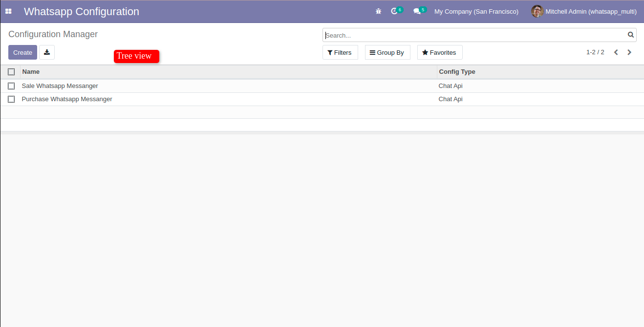The image size is (644, 327).
Task: Open the chat conversations icon
Action: pyautogui.click(x=417, y=11)
